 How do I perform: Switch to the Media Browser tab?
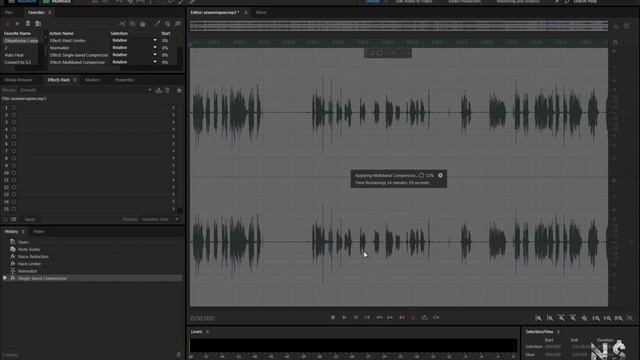18,80
